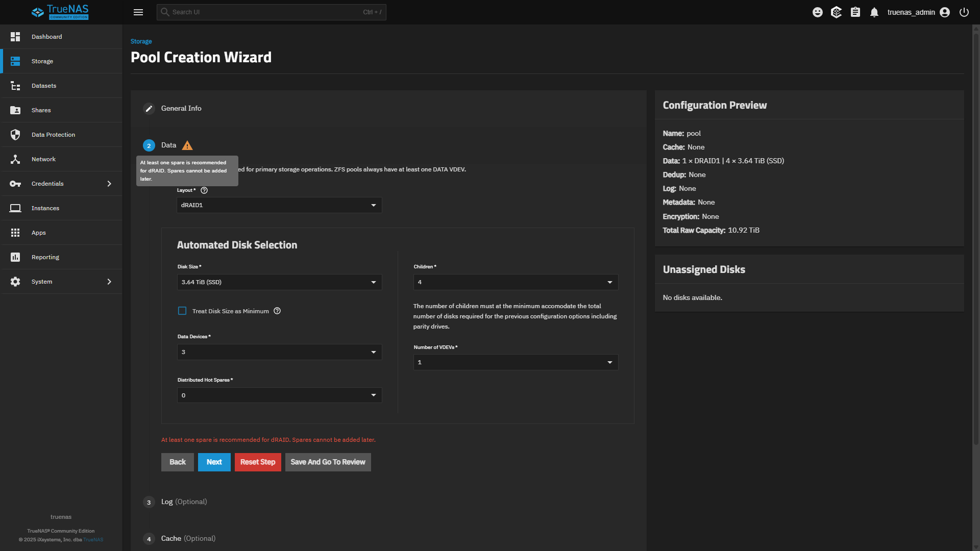The image size is (980, 551).
Task: Click the Layout help question icon
Action: click(x=204, y=190)
